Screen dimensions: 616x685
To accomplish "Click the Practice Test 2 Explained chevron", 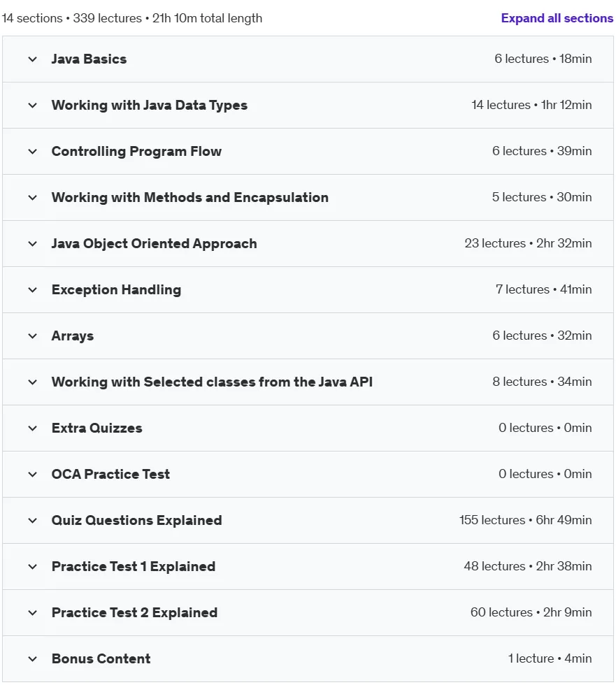I will coord(32,613).
